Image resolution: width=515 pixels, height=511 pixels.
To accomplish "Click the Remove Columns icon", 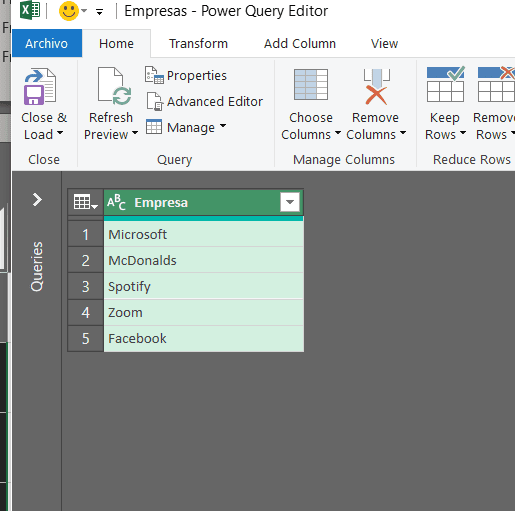I will pyautogui.click(x=376, y=86).
